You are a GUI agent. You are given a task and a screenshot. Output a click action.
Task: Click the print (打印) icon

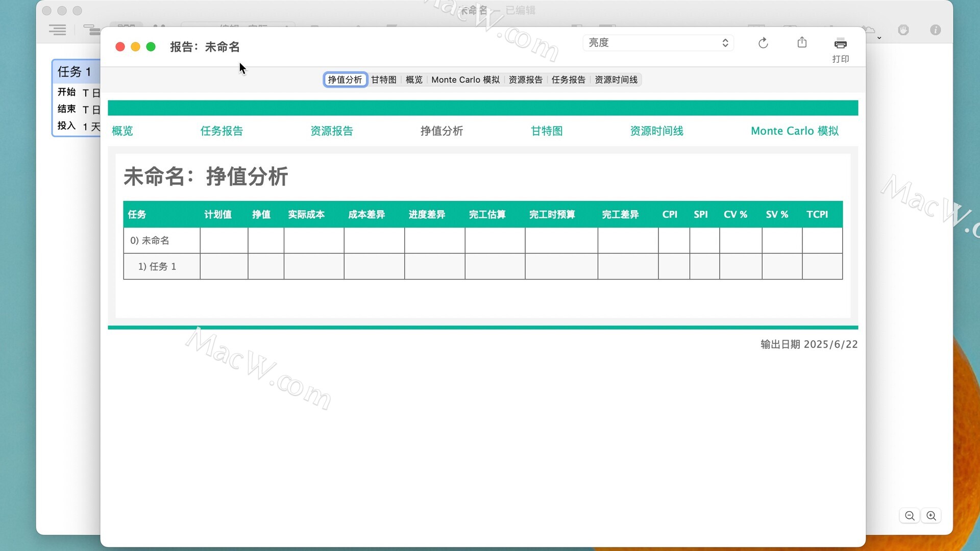pos(840,44)
